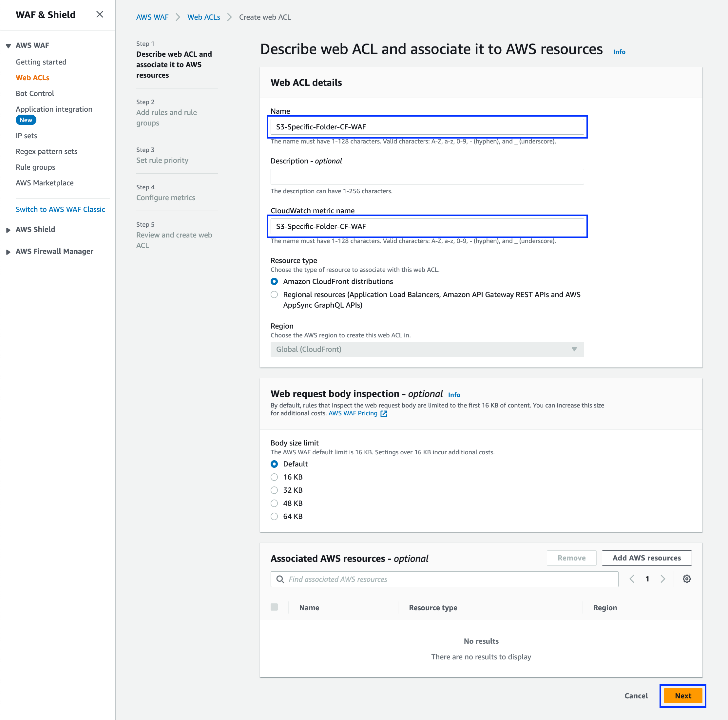Select 16 KB body size limit
728x720 pixels.
[x=274, y=477]
